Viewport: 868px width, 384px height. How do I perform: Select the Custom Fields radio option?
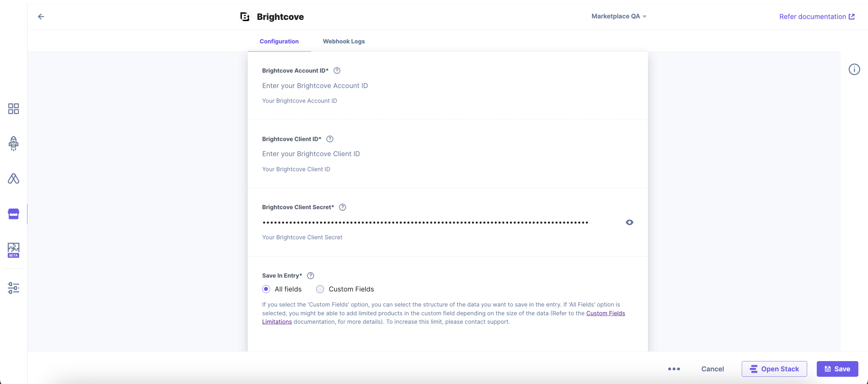click(x=320, y=289)
